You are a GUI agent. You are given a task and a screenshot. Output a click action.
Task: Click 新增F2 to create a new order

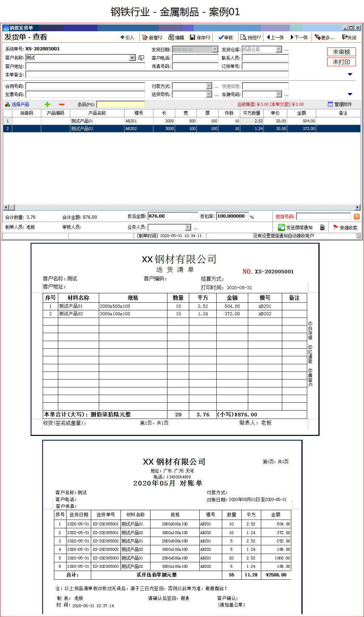point(152,38)
